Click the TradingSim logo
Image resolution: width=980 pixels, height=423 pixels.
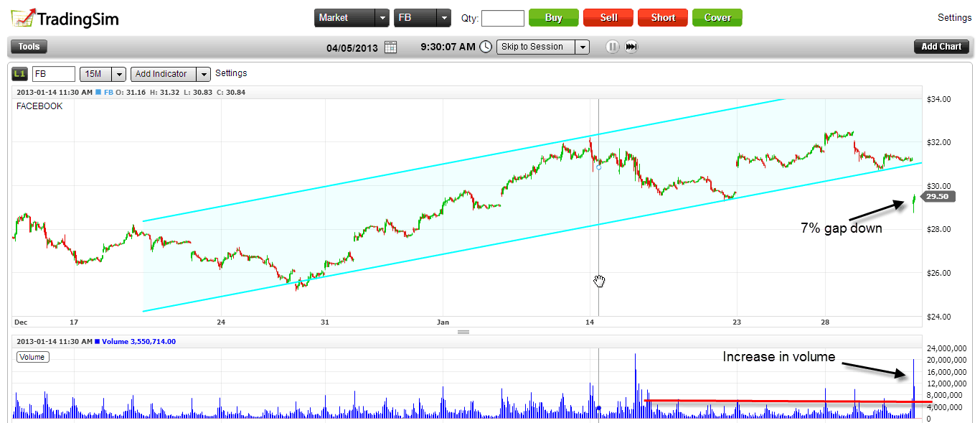click(65, 18)
